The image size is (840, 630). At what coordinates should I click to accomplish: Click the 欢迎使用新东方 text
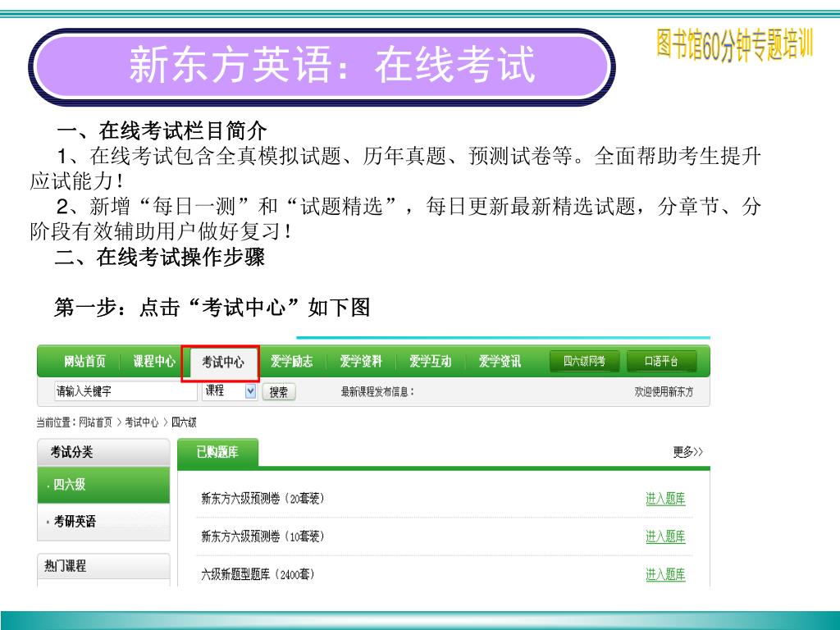tap(664, 392)
